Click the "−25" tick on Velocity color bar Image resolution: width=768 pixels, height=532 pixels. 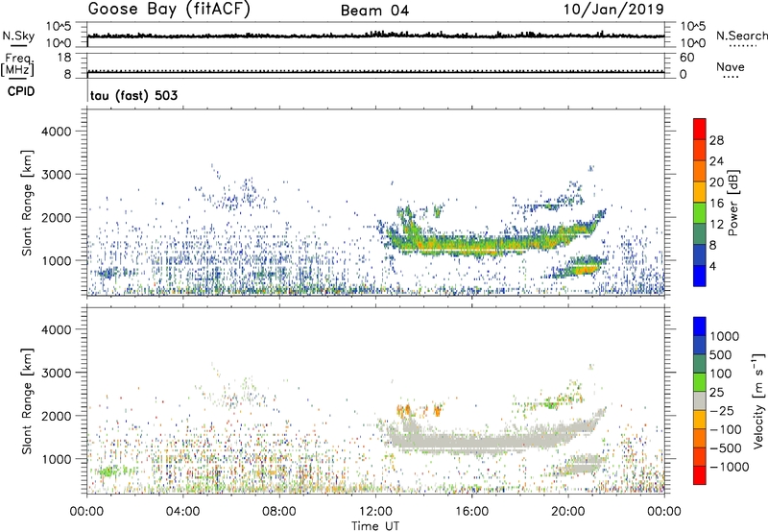722,410
